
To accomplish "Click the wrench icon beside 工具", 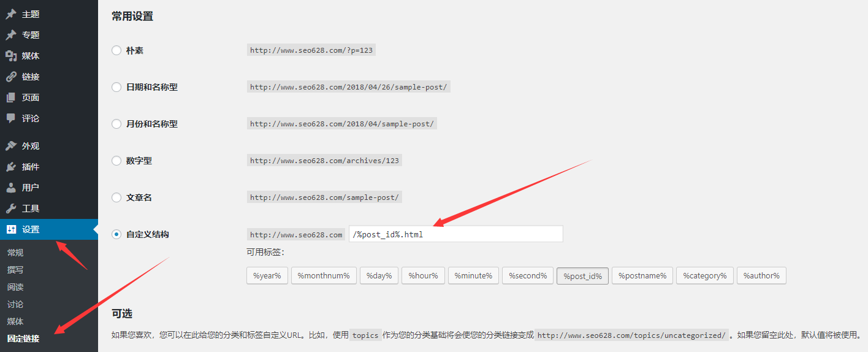I will [11, 209].
